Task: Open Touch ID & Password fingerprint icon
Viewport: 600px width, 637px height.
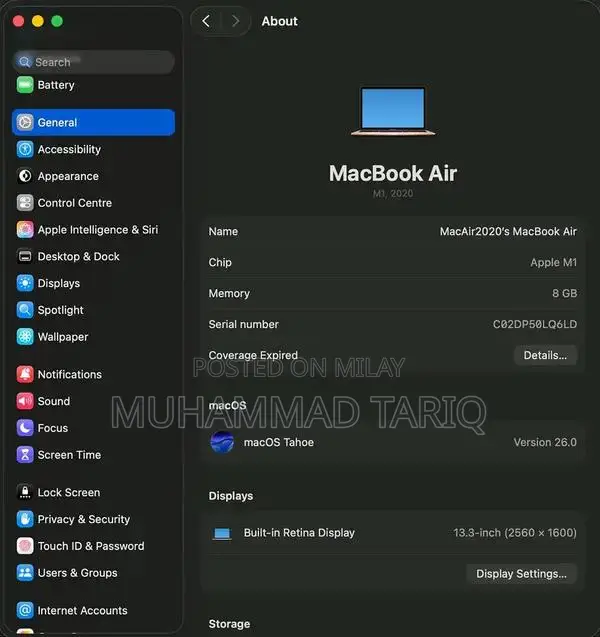Action: coord(25,546)
